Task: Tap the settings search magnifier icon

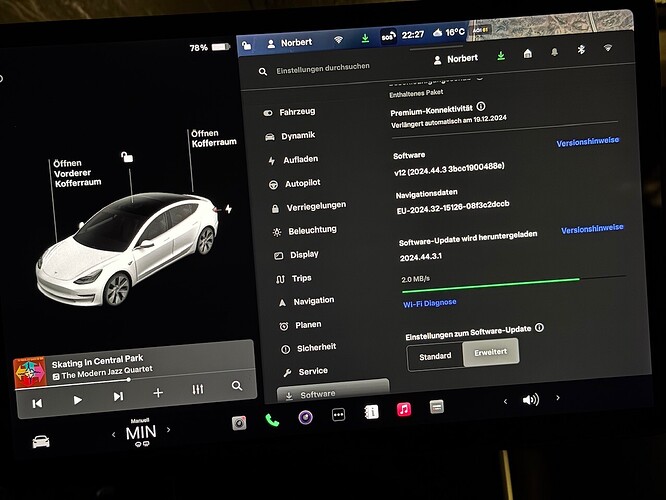Action: (x=263, y=71)
